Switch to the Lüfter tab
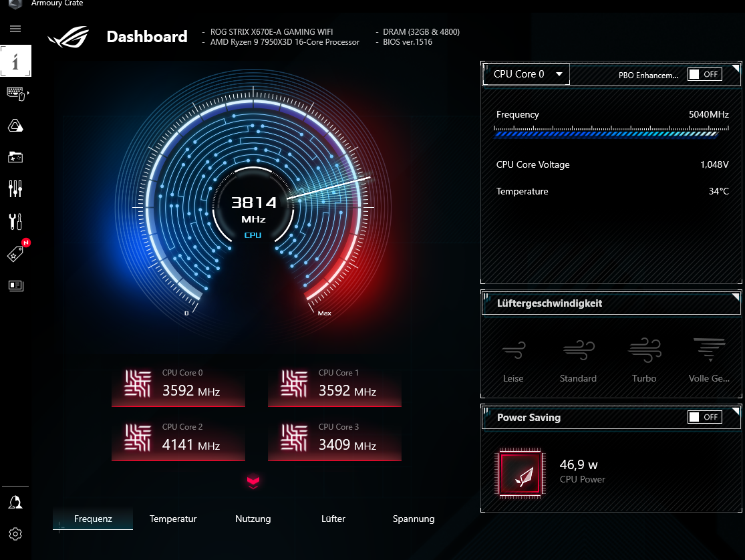The image size is (745, 560). (x=333, y=519)
